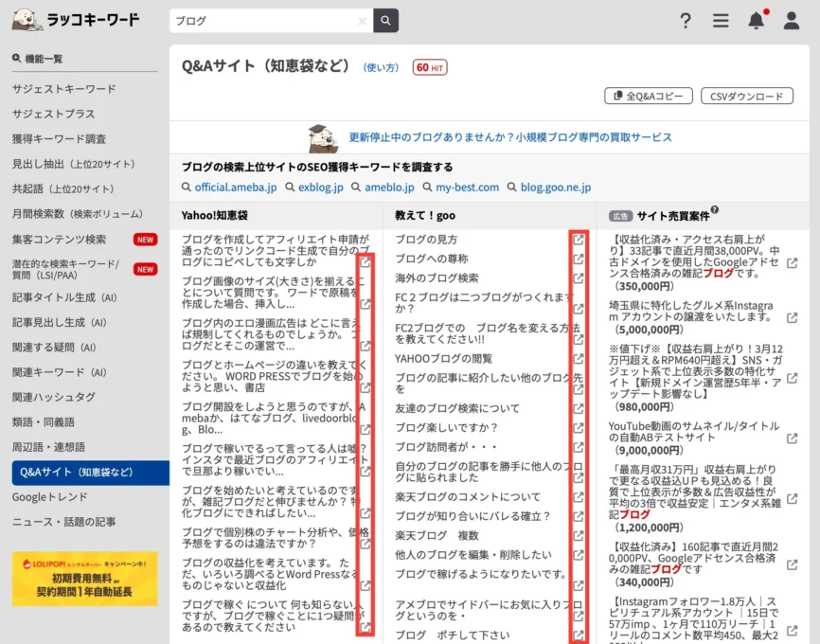Select 獲得キーワード調査 in sidebar
This screenshot has width=820, height=644.
tap(59, 139)
